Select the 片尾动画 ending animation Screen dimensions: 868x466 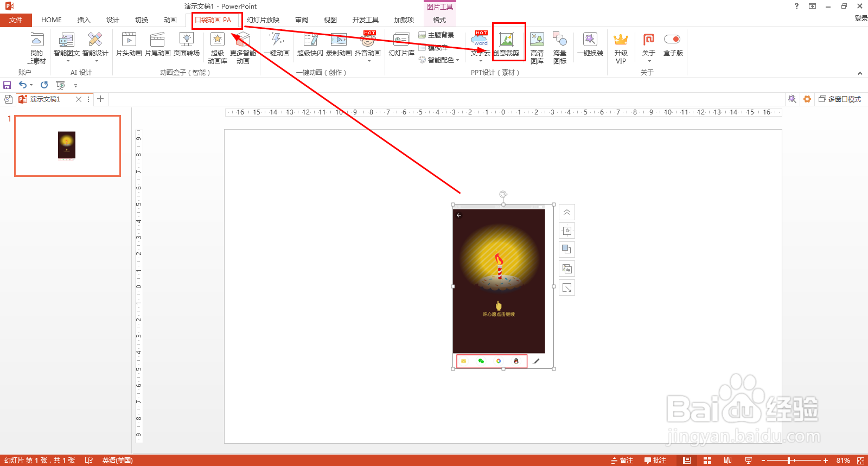point(158,44)
